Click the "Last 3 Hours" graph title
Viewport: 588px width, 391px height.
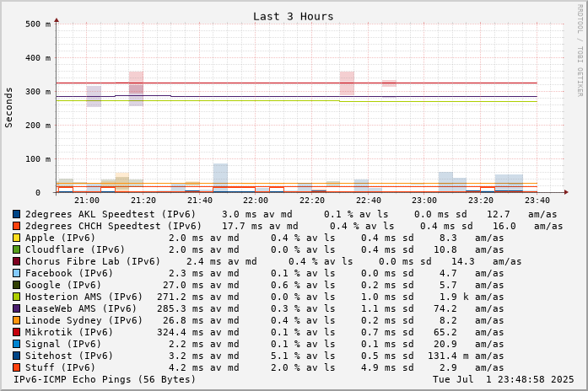click(293, 17)
